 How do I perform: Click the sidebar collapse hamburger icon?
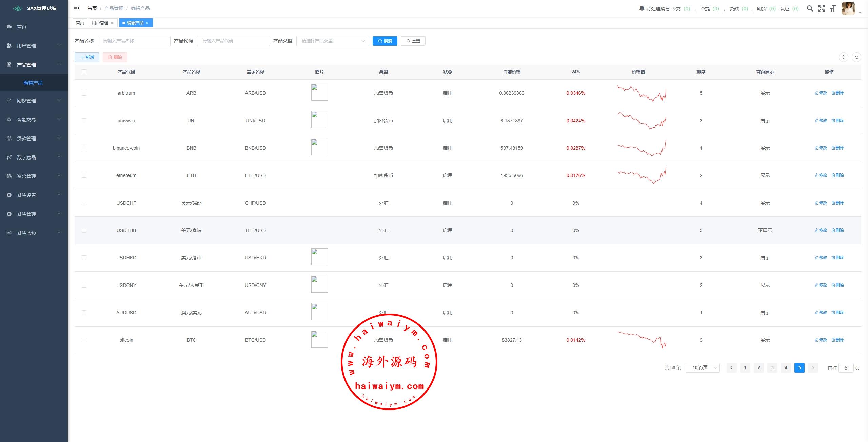[76, 8]
